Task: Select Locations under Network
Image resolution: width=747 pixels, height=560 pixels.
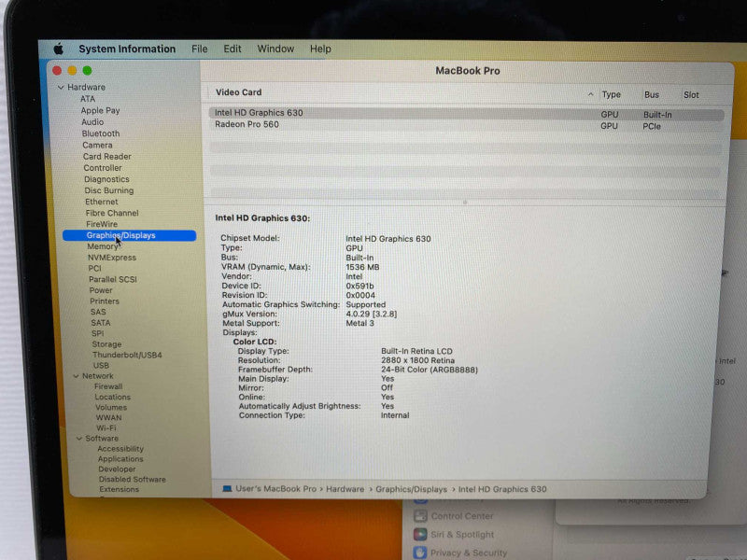Action: coord(112,398)
